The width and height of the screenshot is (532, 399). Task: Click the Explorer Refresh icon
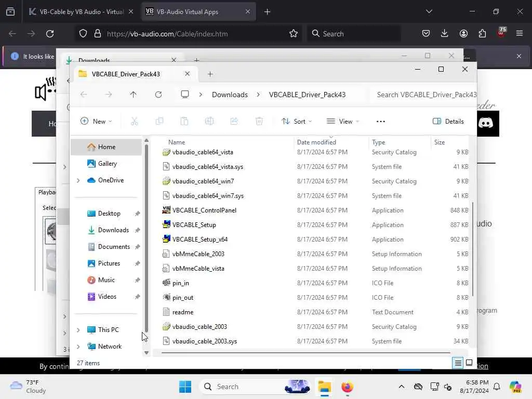[x=158, y=95]
